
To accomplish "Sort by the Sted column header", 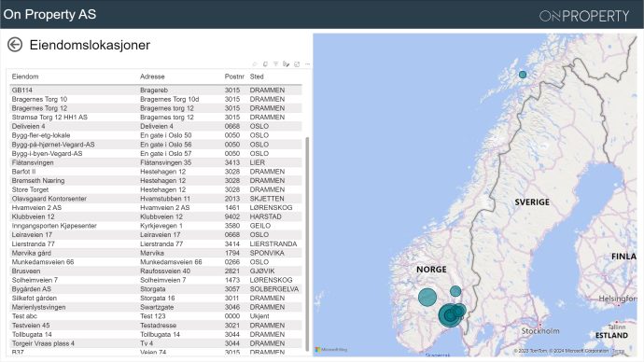I will [x=257, y=77].
